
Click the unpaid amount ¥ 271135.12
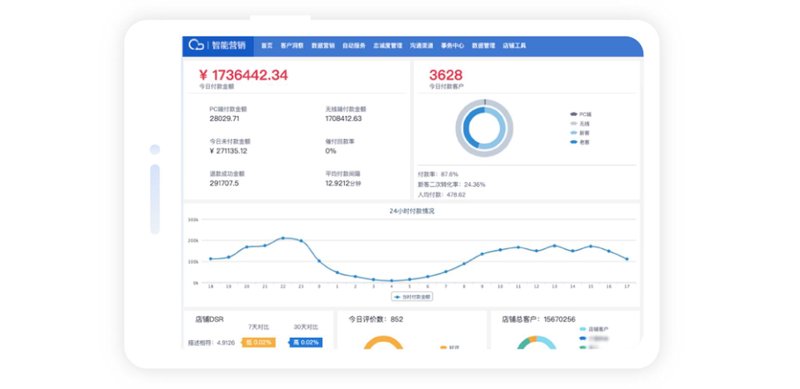coord(229,151)
